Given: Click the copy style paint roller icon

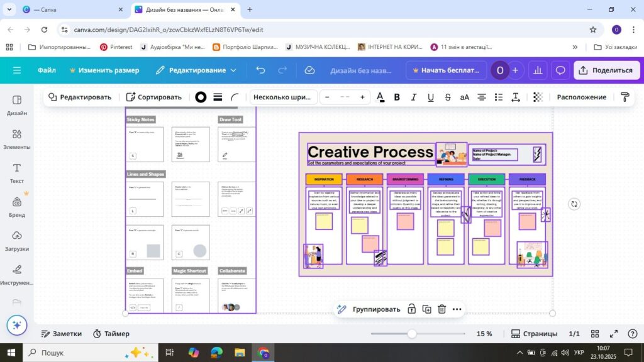Looking at the screenshot, I should click(625, 97).
